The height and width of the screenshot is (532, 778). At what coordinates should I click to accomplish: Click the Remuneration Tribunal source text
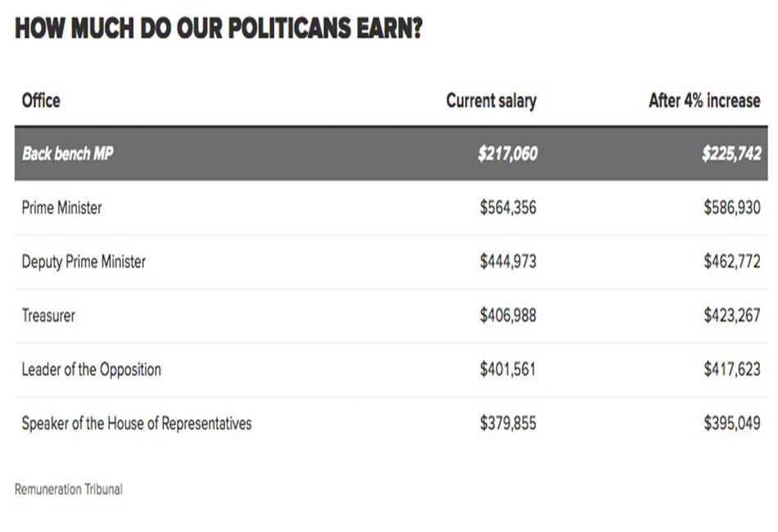(x=69, y=489)
